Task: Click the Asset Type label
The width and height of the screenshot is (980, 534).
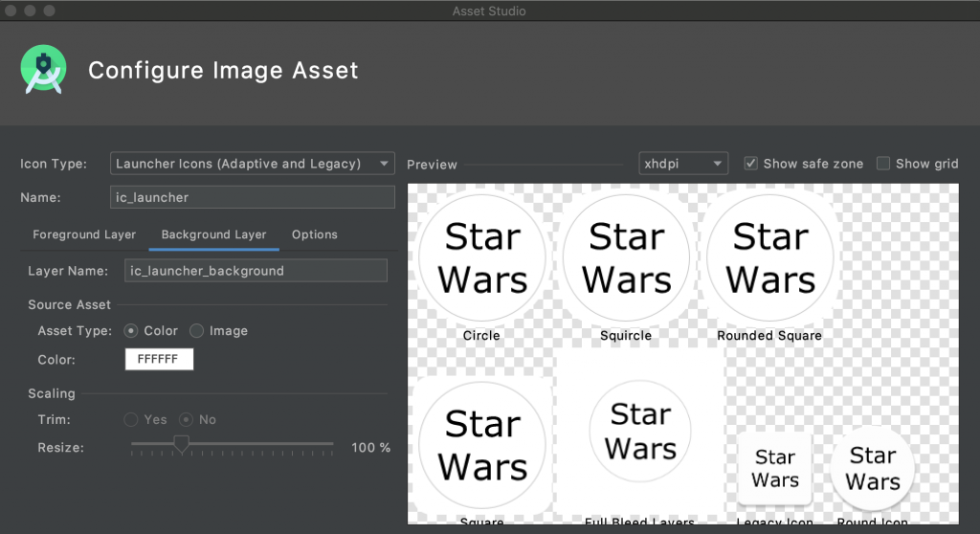Action: pyautogui.click(x=75, y=331)
